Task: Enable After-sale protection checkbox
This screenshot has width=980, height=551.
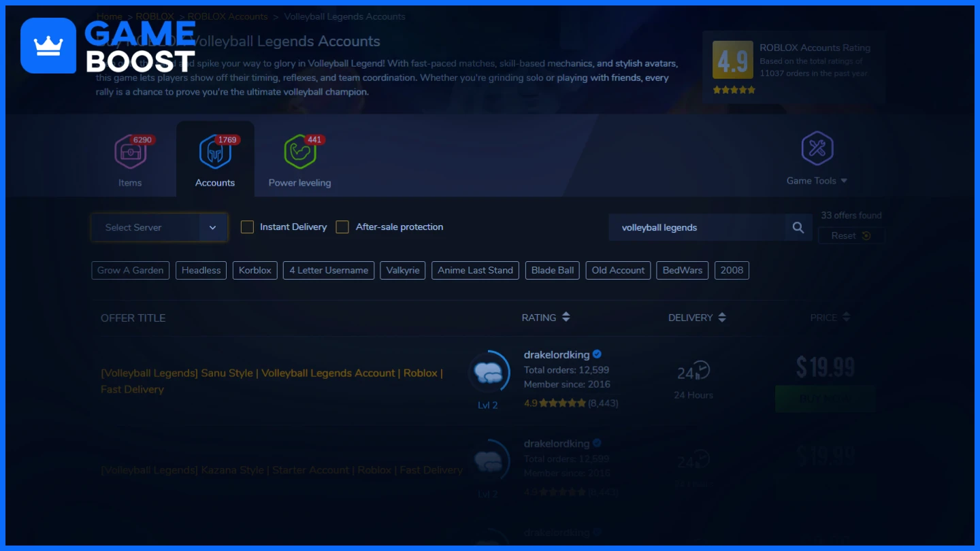Action: (342, 227)
